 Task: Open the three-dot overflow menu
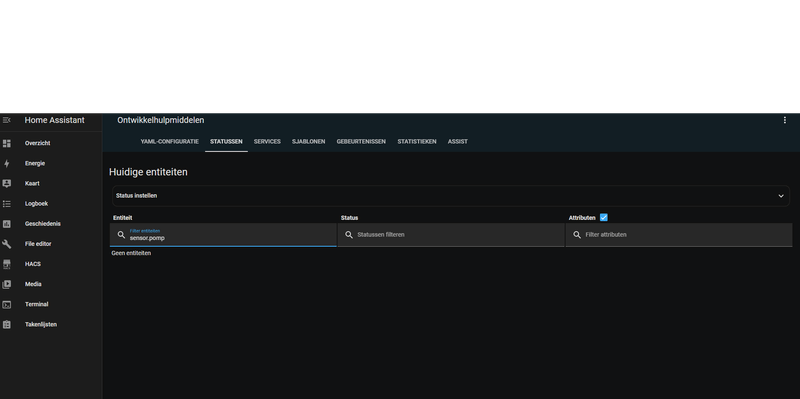tap(785, 120)
